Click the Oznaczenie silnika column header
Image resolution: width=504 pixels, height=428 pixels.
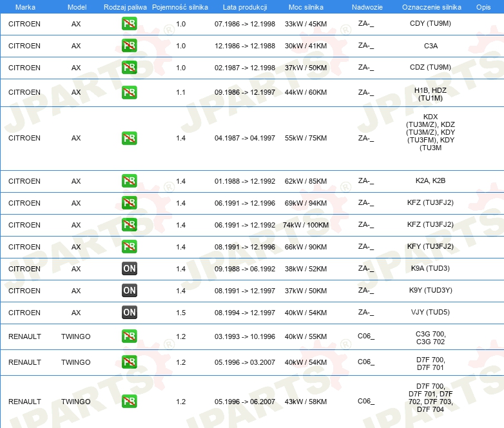click(431, 7)
